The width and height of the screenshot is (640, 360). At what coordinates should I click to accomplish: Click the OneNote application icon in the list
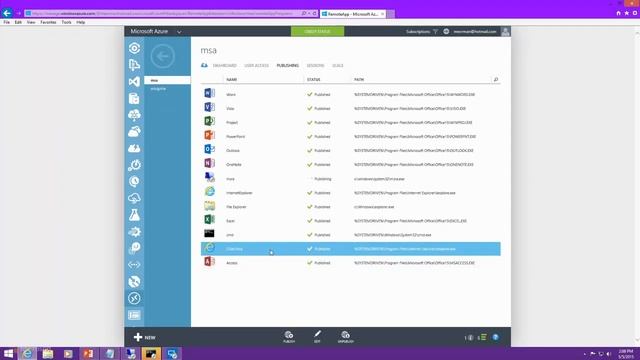(209, 163)
